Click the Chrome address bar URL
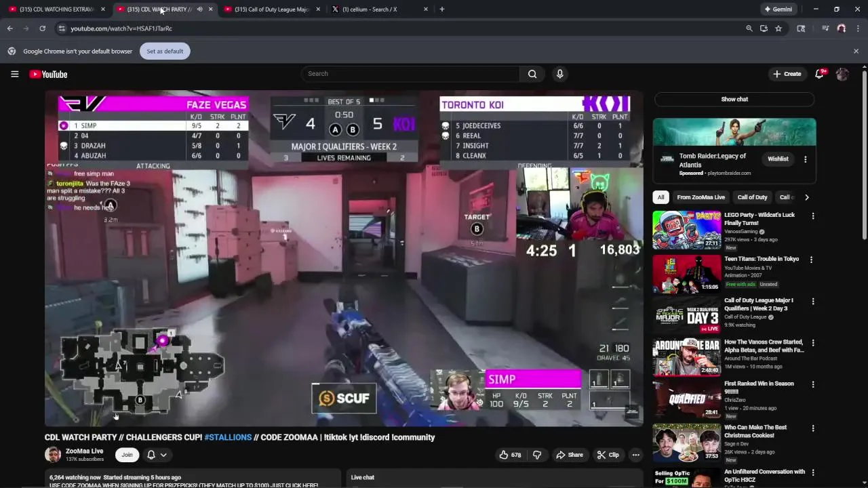 pos(121,28)
